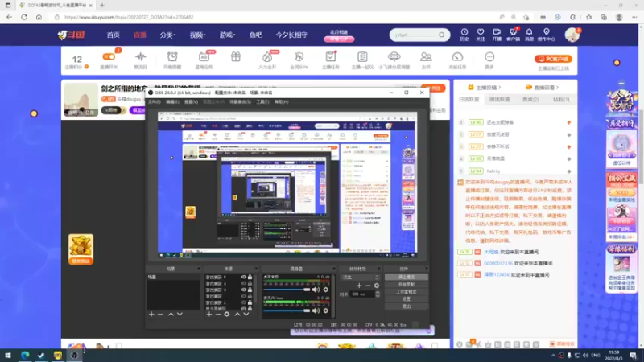This screenshot has height=362, width=644.
Task: Open transition properties gear icon
Action: (377, 286)
